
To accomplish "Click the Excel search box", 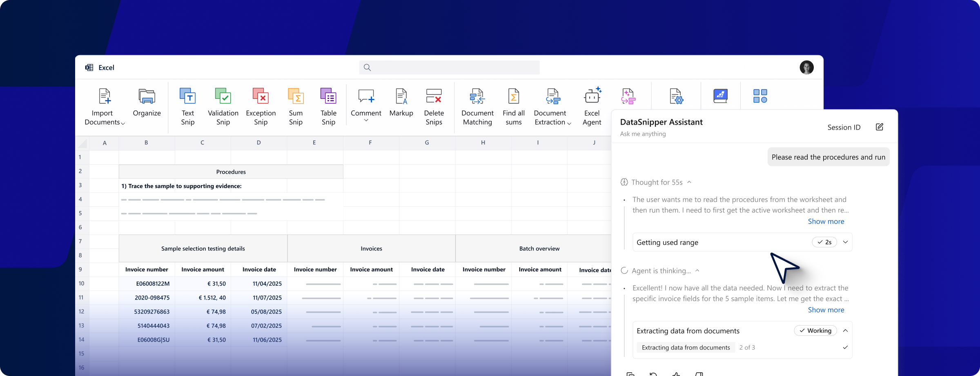I will (x=449, y=67).
